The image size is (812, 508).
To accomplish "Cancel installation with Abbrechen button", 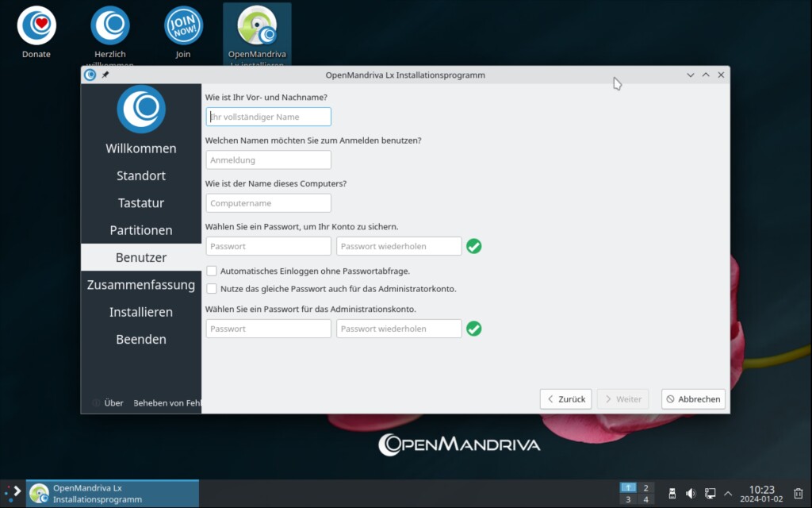I will (x=693, y=399).
